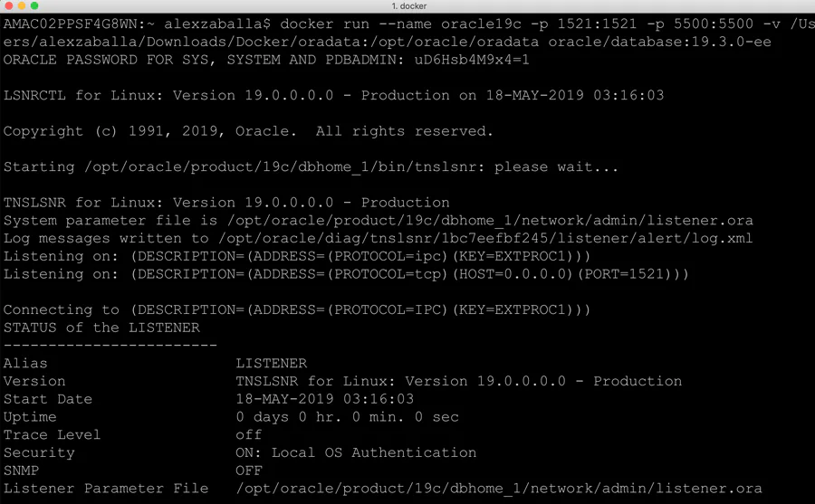This screenshot has height=504, width=815.
Task: Click the "1. docker" window title
Action: (407, 6)
